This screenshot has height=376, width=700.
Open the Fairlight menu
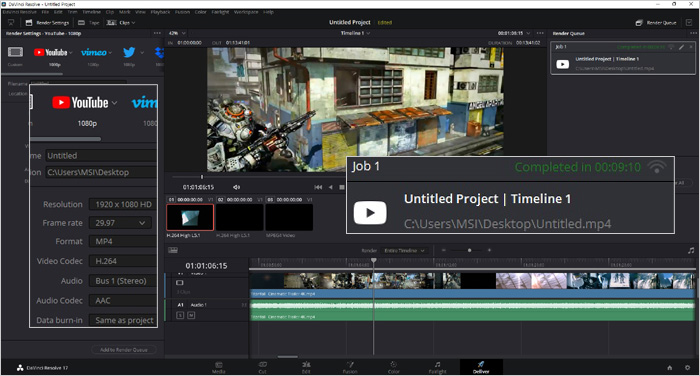220,12
